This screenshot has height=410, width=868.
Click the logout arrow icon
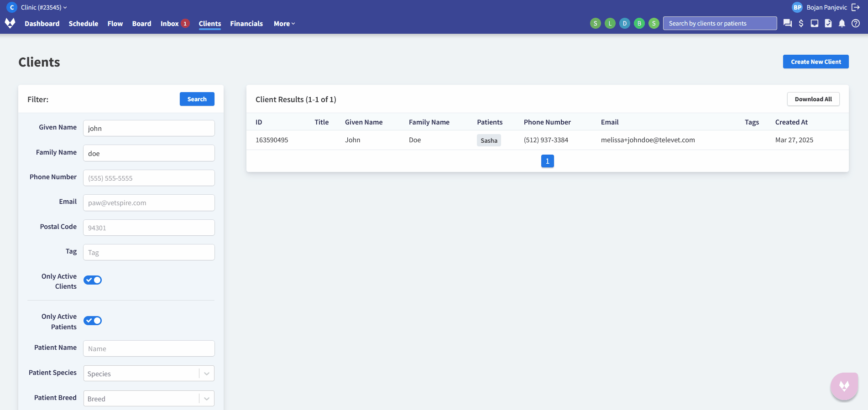[856, 7]
